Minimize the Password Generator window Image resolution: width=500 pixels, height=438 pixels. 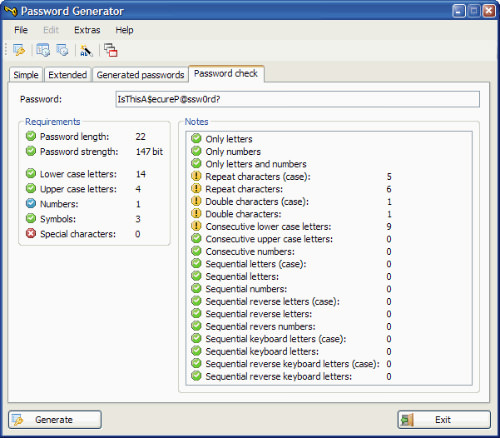pyautogui.click(x=459, y=11)
